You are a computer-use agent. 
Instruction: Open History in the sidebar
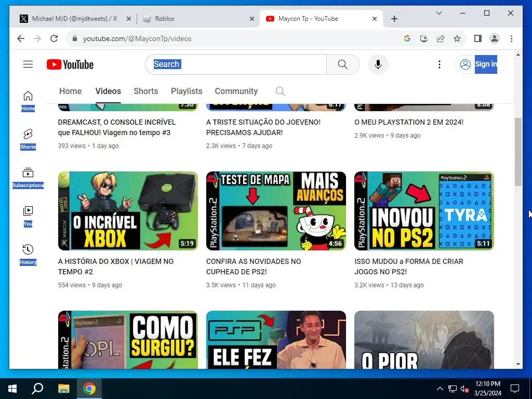click(x=28, y=255)
